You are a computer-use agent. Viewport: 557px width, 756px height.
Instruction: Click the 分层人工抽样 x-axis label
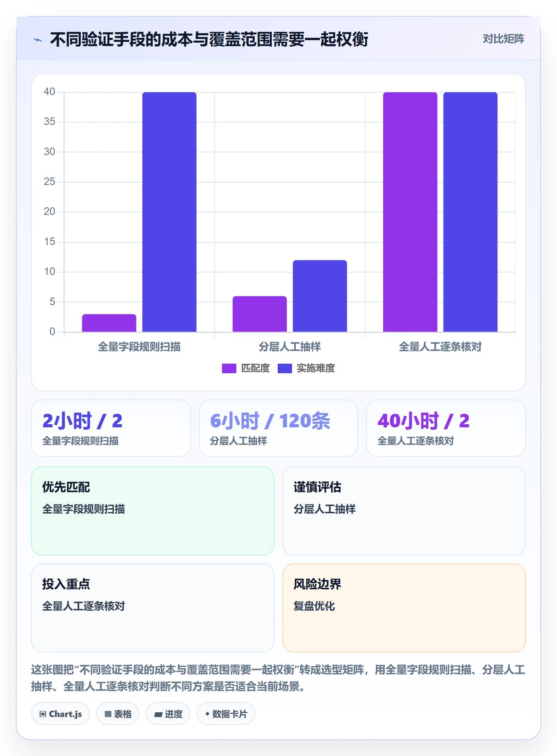[x=290, y=347]
